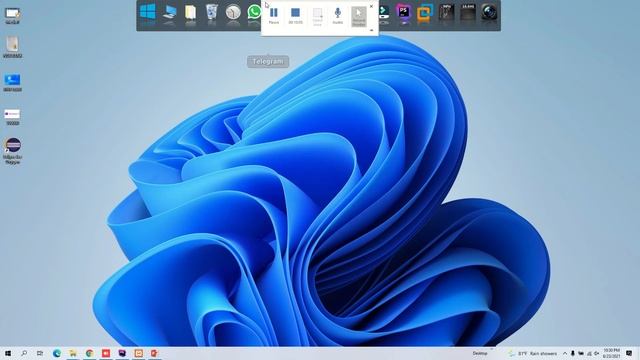Open the dark widget beside the camera icon
The width and height of the screenshot is (640, 360).
468,13
